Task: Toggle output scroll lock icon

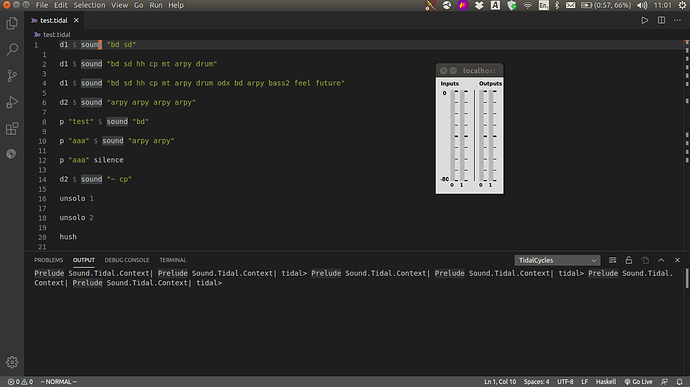Action: pyautogui.click(x=628, y=260)
